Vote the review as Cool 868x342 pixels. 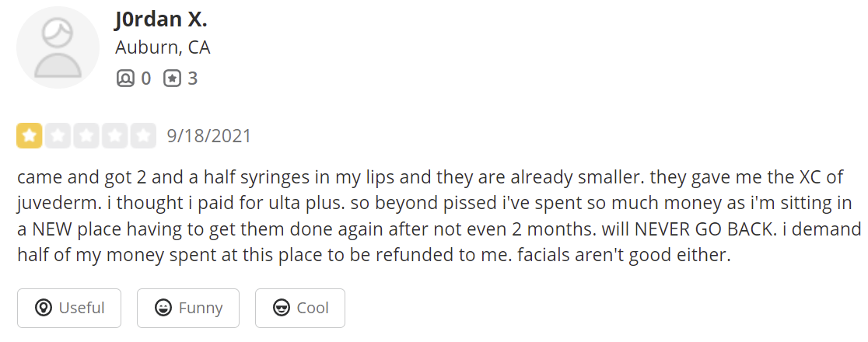[299, 308]
